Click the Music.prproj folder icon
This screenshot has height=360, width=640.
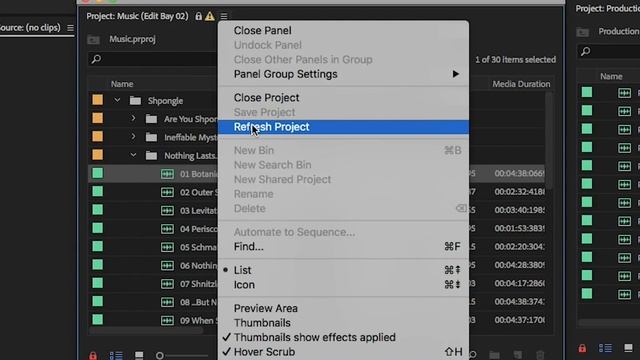(93, 40)
